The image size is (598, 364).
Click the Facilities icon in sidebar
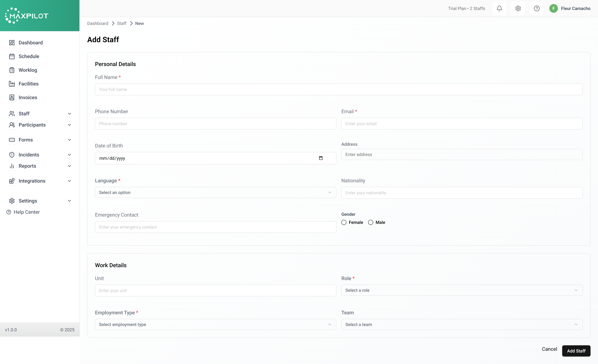click(x=12, y=84)
